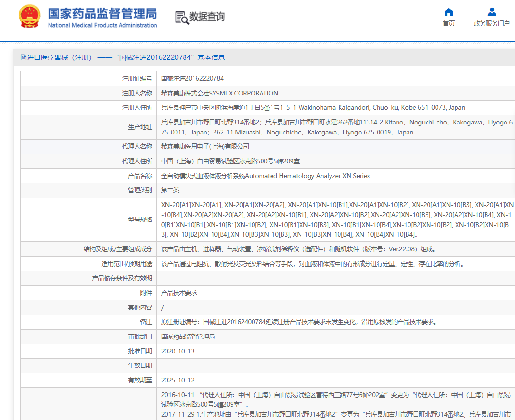
Task: Click the 结构及组成 value cell
Action: tap(336, 249)
